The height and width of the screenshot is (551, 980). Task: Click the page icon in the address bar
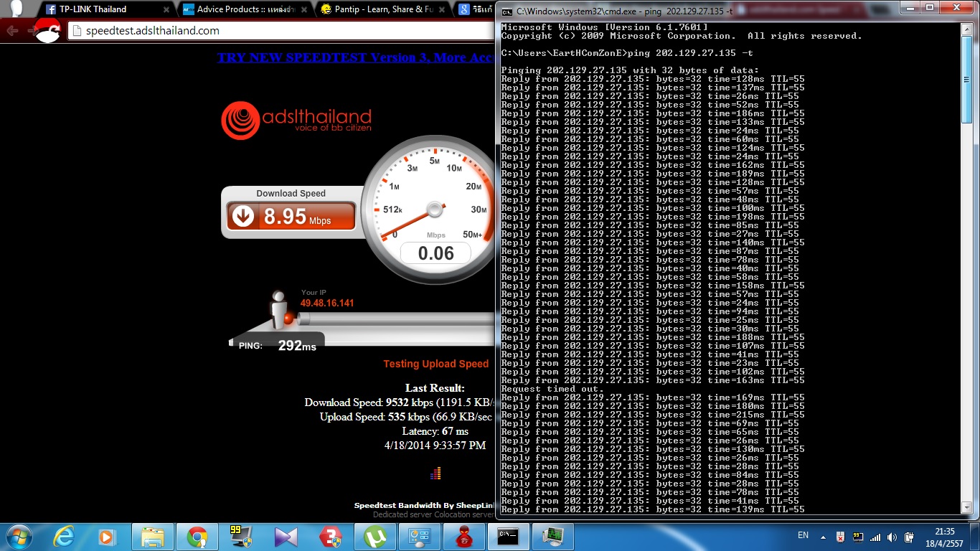pyautogui.click(x=77, y=31)
